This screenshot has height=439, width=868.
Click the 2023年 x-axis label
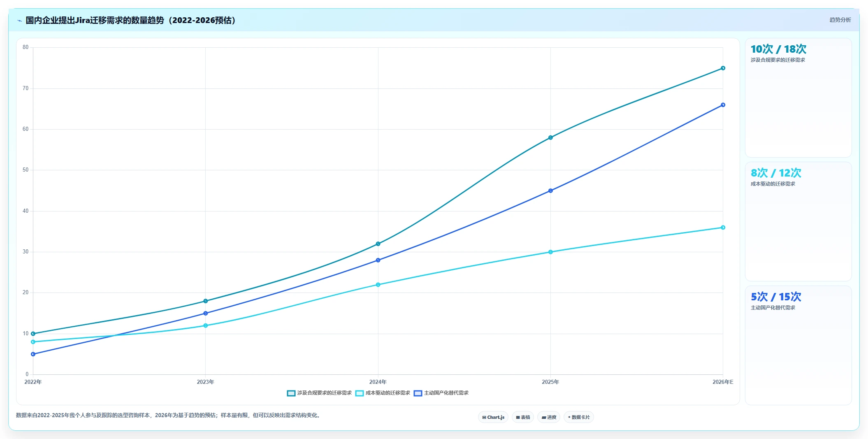point(205,382)
